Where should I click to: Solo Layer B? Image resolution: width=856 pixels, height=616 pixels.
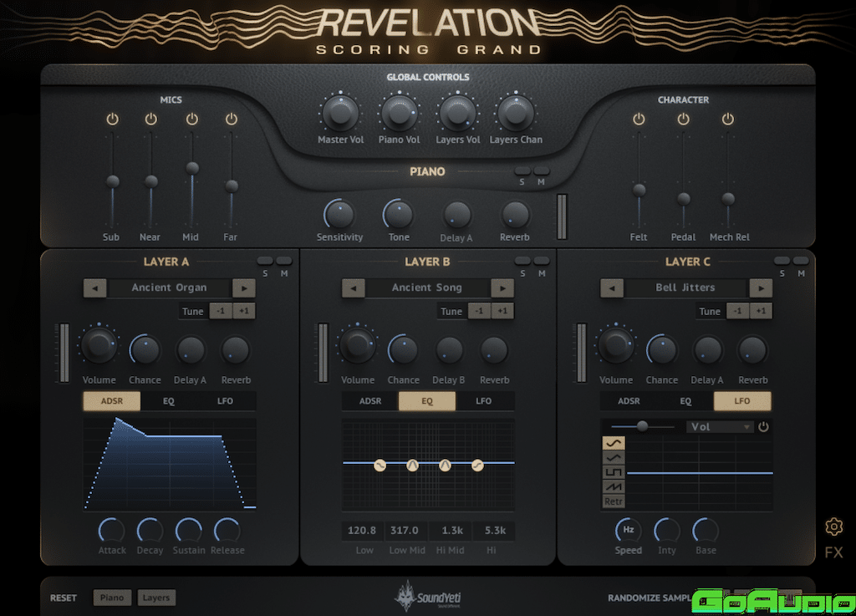[522, 261]
